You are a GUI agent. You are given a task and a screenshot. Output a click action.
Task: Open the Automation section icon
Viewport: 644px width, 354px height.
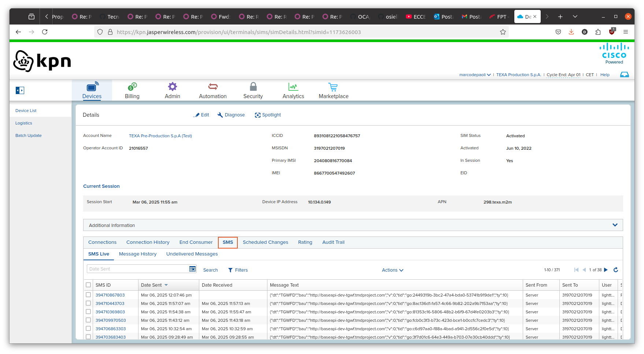[213, 87]
